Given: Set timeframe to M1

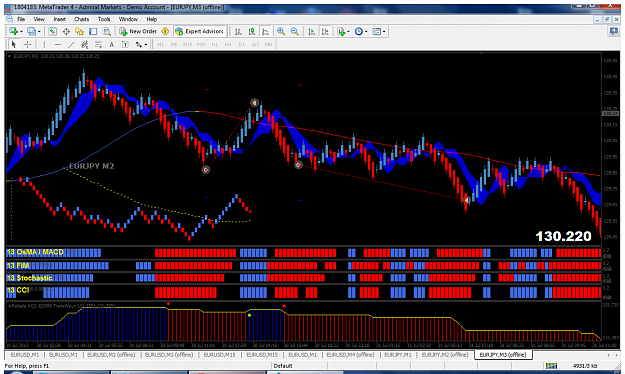Looking at the screenshot, I should 160,44.
